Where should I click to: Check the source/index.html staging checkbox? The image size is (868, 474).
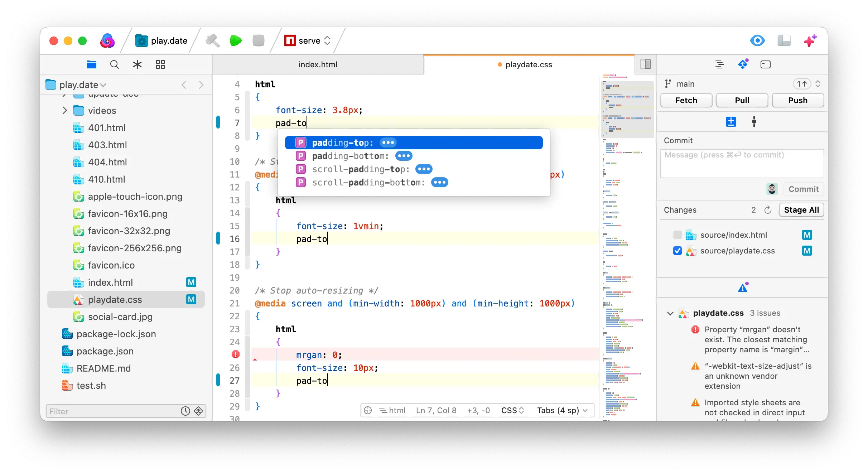click(677, 235)
